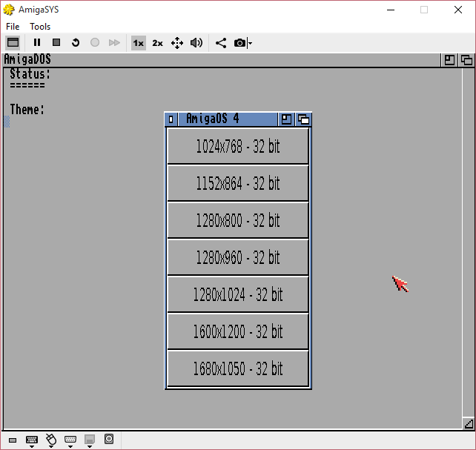Open the File menu
Screen dimensions: 476x450
coord(13,27)
